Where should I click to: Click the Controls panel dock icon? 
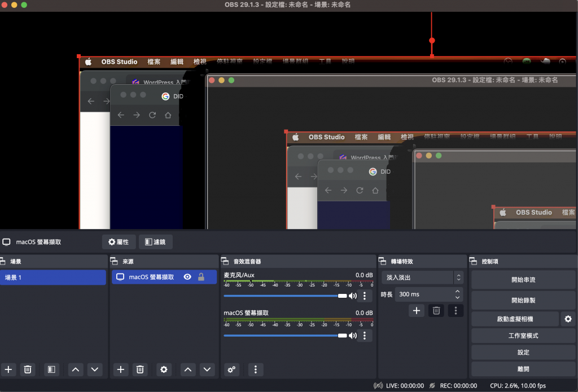coord(474,261)
